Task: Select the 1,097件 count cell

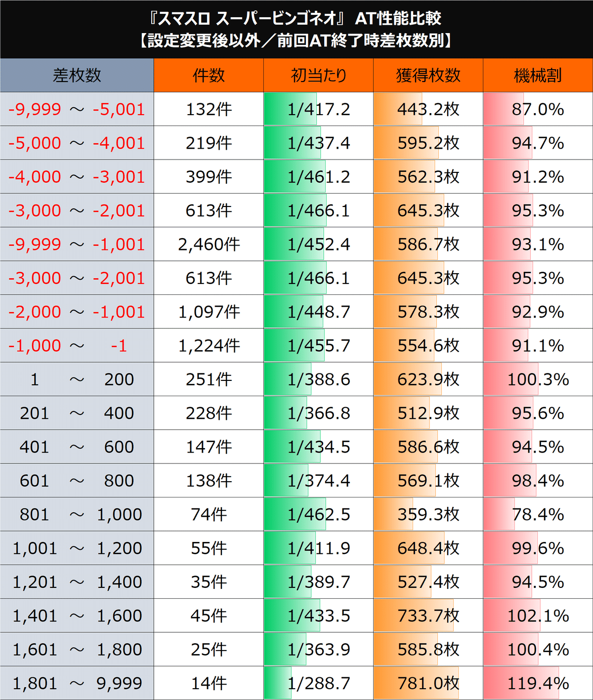Action: coord(209,312)
